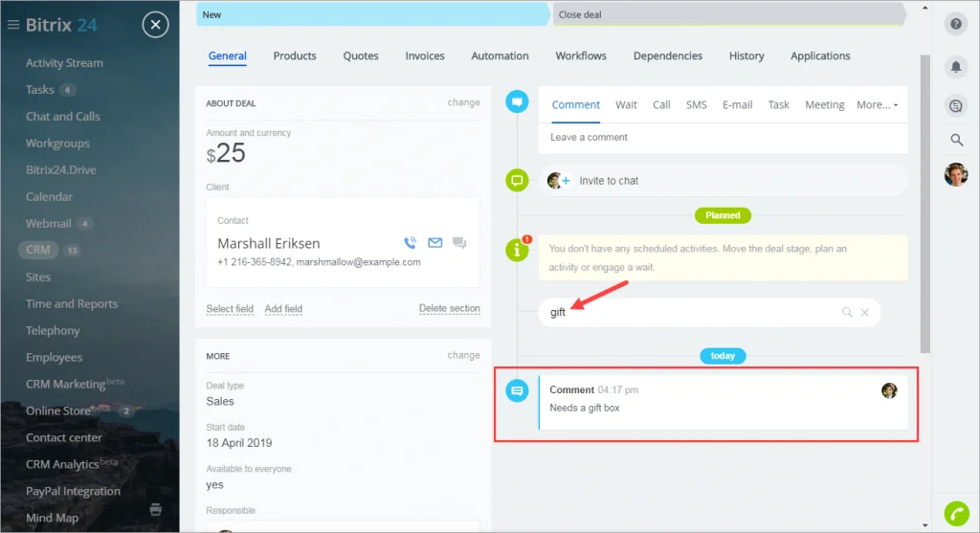Open the hamburger menu next to Bitrix 24

click(x=13, y=25)
